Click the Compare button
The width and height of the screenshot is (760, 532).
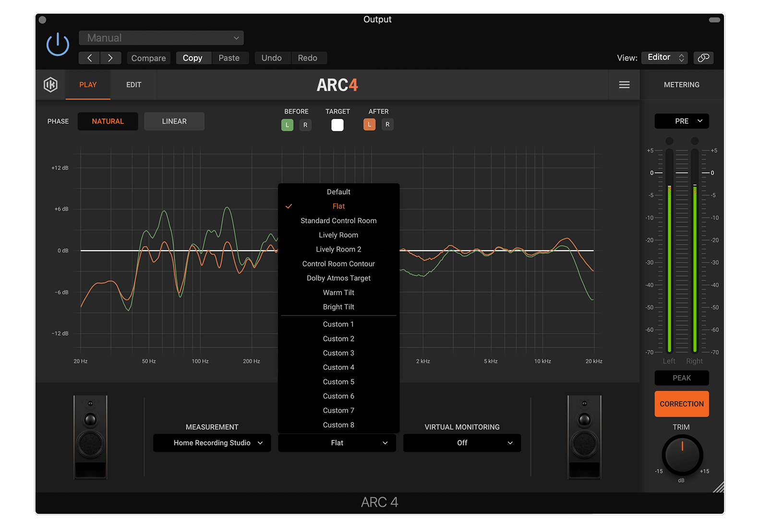[148, 58]
